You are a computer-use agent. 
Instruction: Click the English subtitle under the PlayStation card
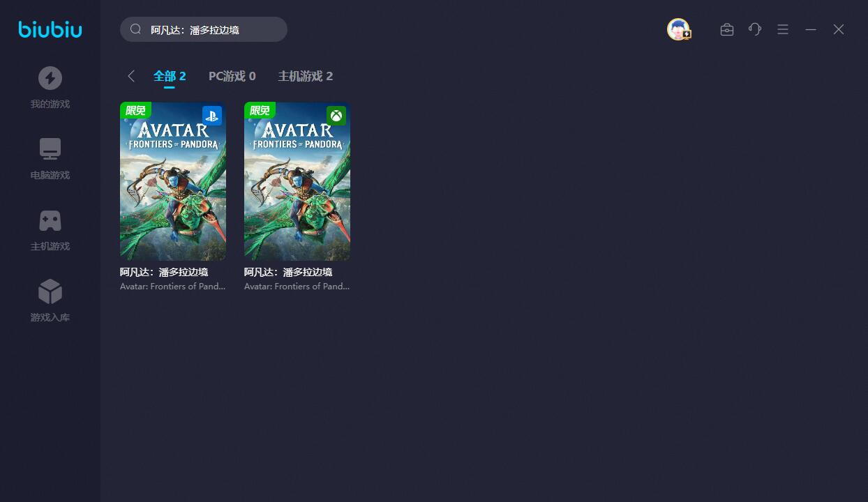(x=173, y=287)
